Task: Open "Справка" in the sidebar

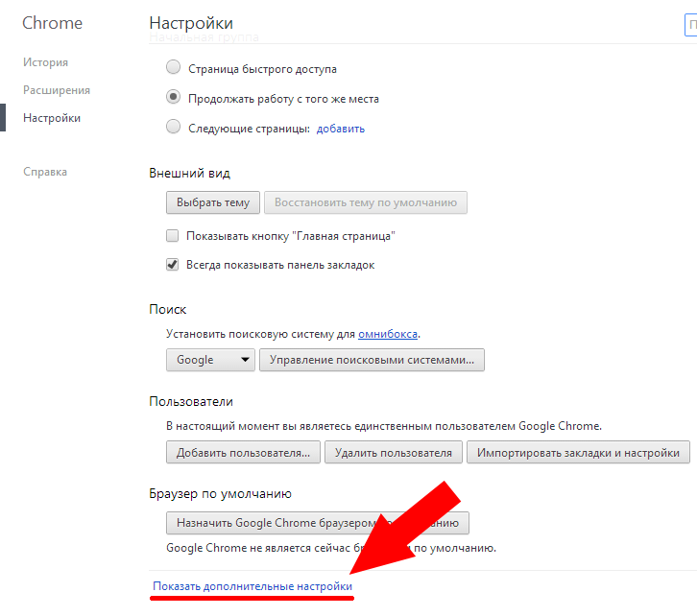Action: click(x=45, y=172)
